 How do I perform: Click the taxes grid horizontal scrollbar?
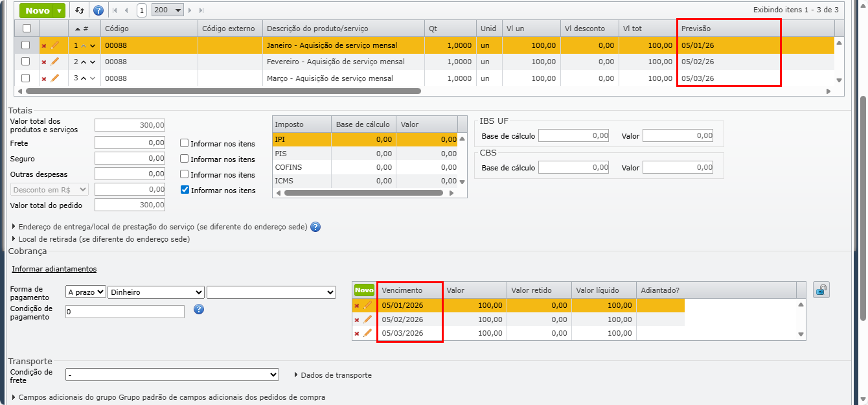(x=364, y=193)
